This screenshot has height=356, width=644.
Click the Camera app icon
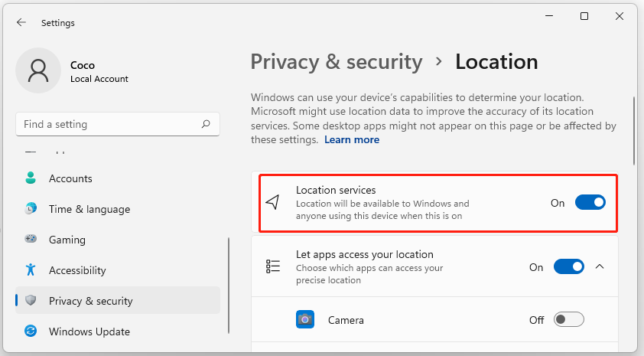(305, 319)
